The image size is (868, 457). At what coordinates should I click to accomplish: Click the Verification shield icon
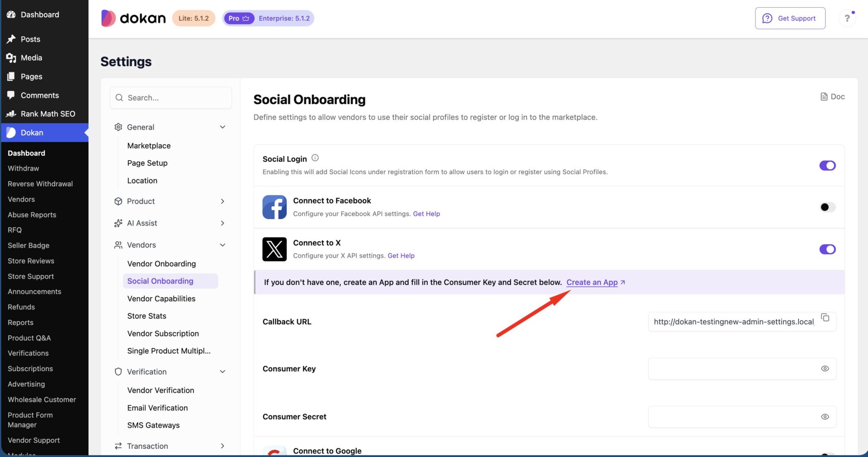click(x=118, y=371)
